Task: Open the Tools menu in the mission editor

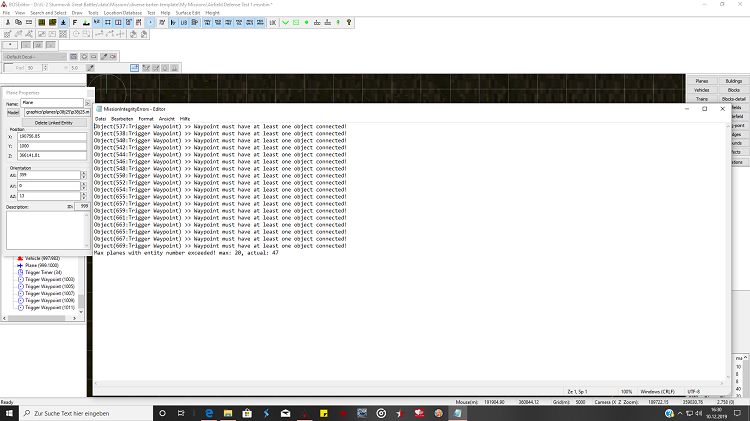Action: [x=93, y=13]
